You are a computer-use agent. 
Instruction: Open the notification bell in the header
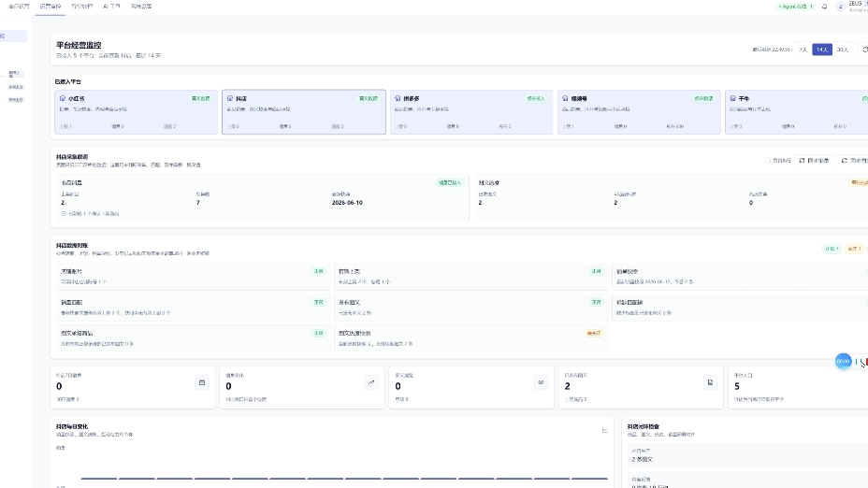tap(825, 7)
